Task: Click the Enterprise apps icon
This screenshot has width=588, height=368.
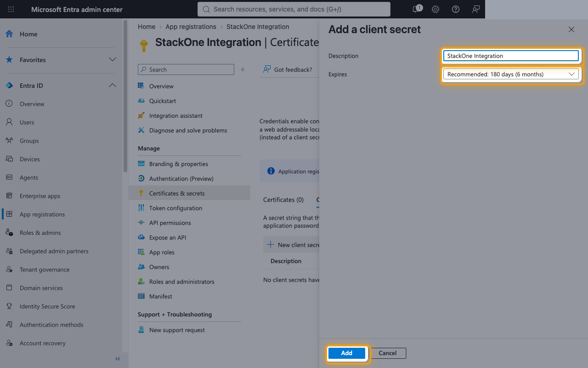Action: pos(9,196)
